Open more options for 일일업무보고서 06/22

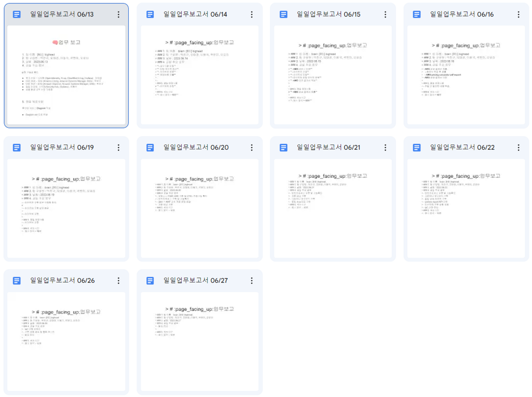(518, 147)
